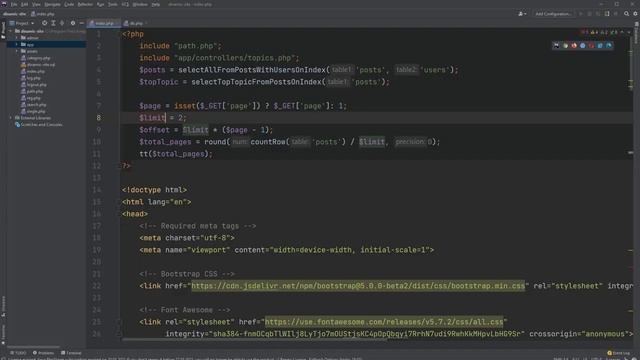Open the Project view dropdown
Screen dimensions: 640x360
(22, 23)
